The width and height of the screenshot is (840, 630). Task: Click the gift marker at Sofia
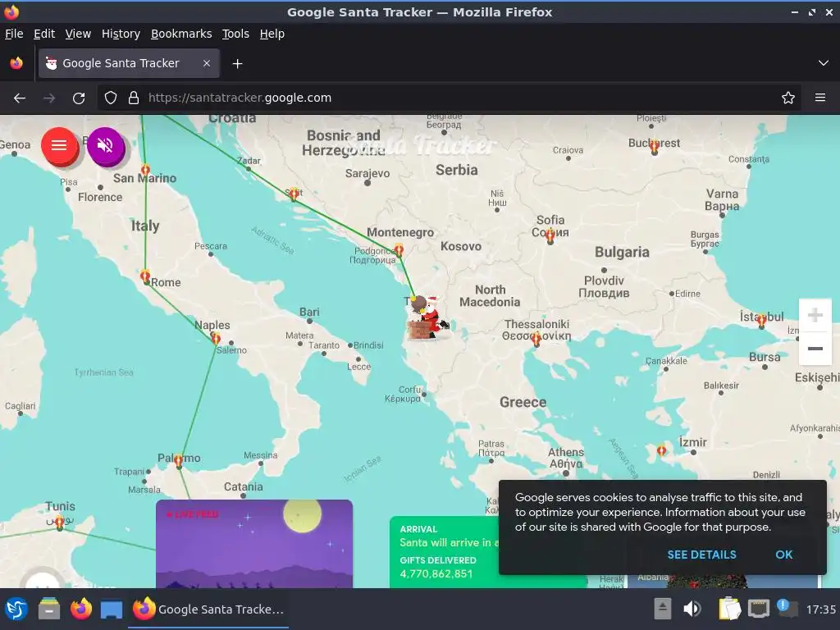coord(550,235)
